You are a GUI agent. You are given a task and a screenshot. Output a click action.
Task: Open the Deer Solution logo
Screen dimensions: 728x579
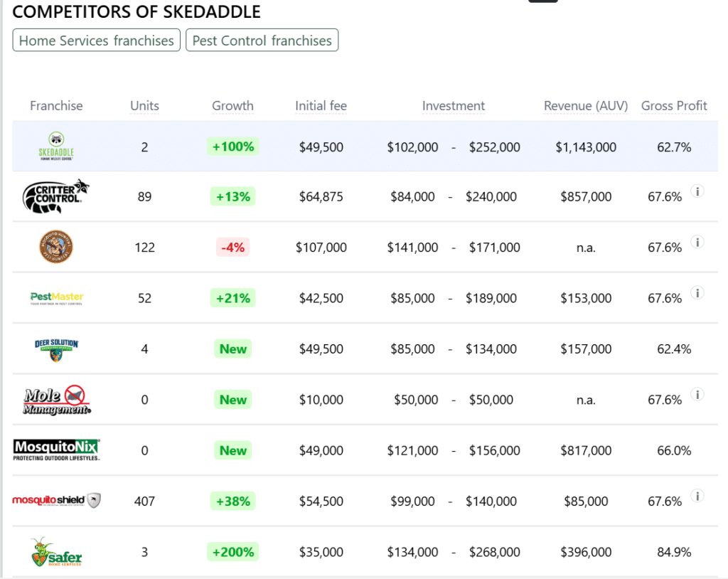[57, 350]
